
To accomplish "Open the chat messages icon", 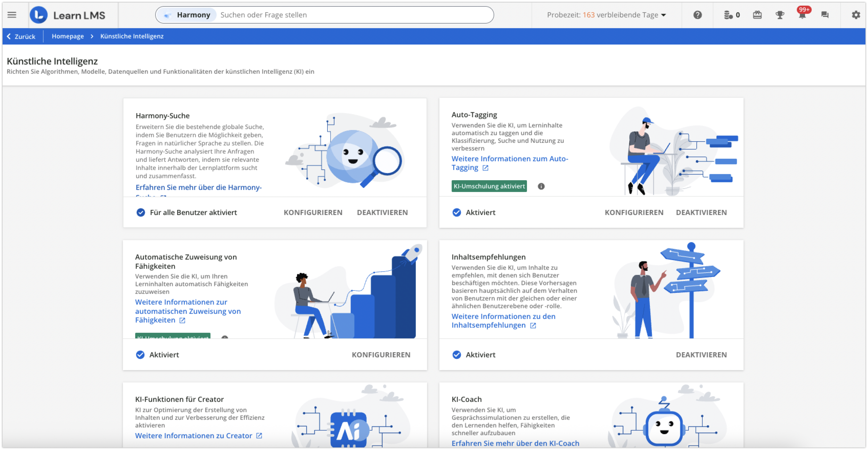I will click(x=824, y=15).
